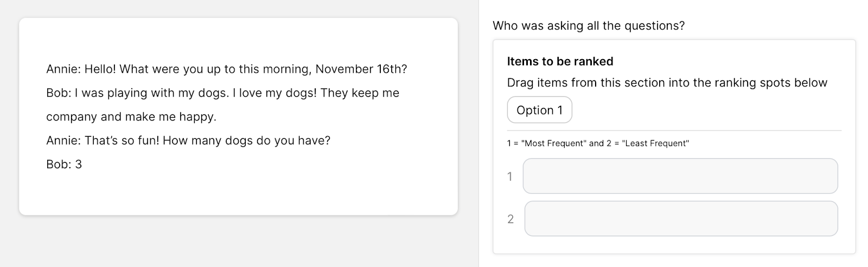Click the Option 1 draggable item

pyautogui.click(x=539, y=110)
